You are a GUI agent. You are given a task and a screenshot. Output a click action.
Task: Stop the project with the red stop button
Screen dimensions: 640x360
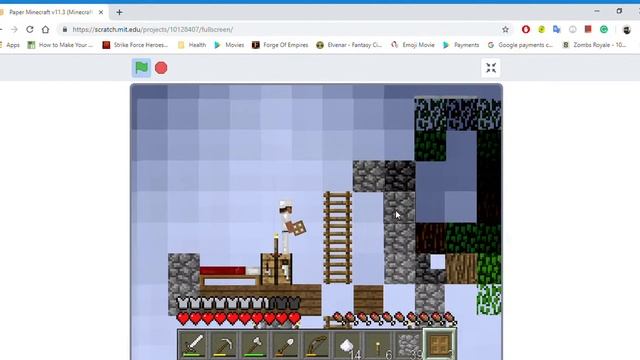click(161, 68)
